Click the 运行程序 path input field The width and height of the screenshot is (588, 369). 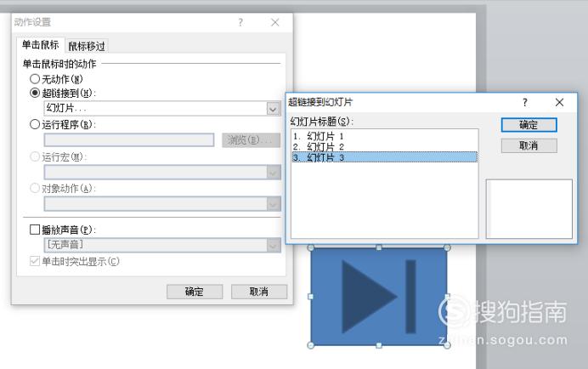pos(129,140)
